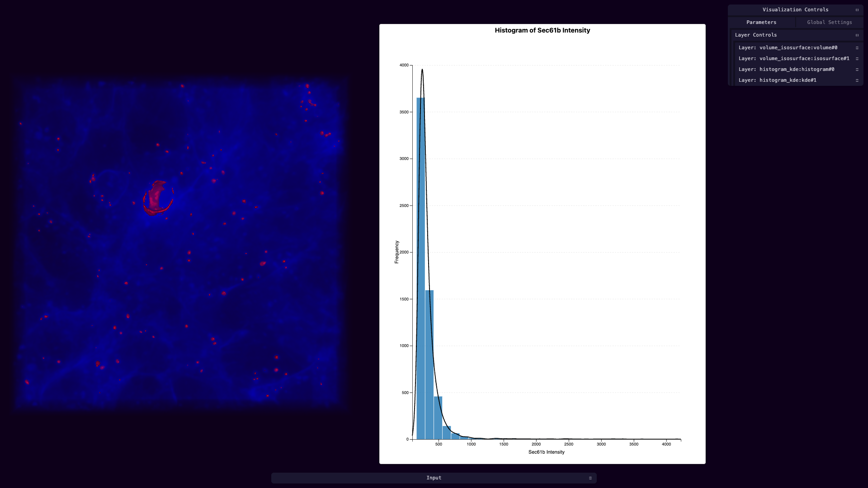The height and width of the screenshot is (488, 868).
Task: Click the second histogram bar near 1600
Action: [429, 365]
